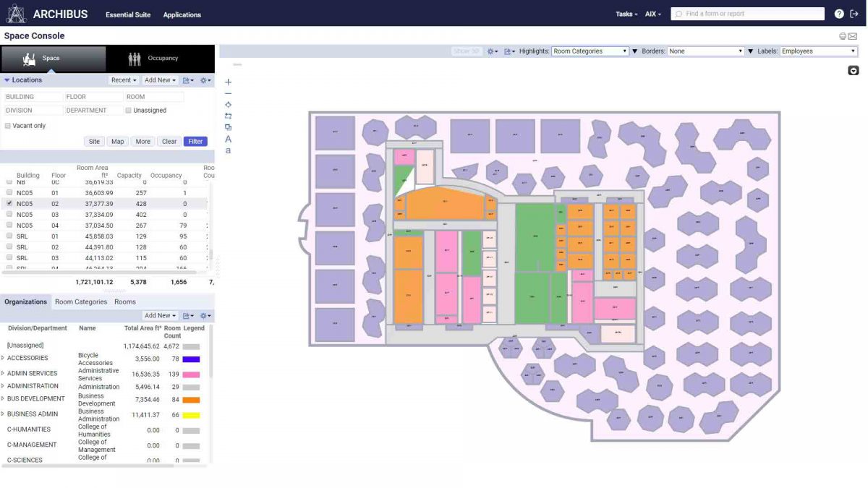
Task: Click the Find a form or report field
Action: [747, 14]
